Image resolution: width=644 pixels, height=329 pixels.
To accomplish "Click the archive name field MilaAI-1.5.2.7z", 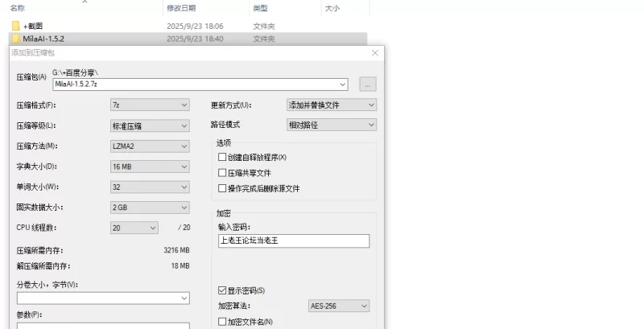I will 200,84.
